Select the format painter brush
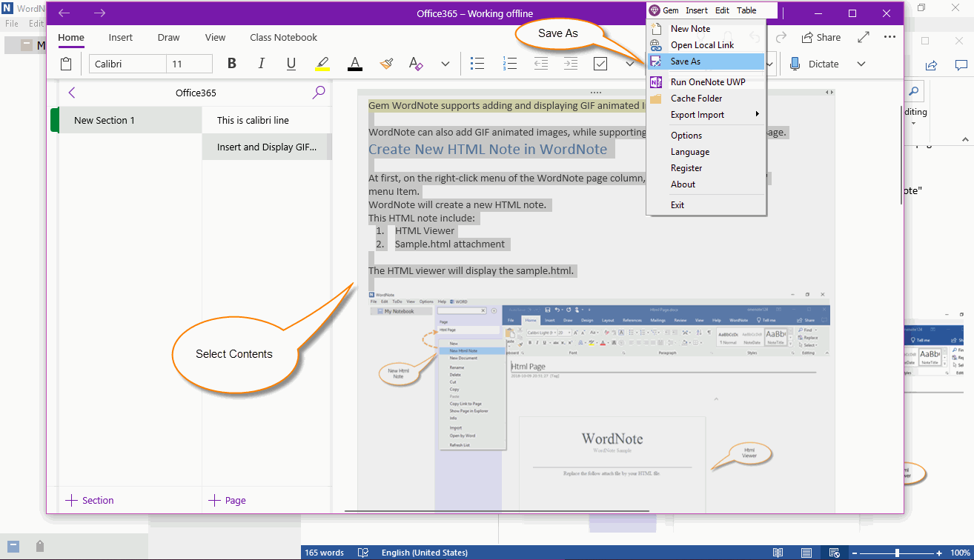The image size is (974, 560). coord(385,64)
